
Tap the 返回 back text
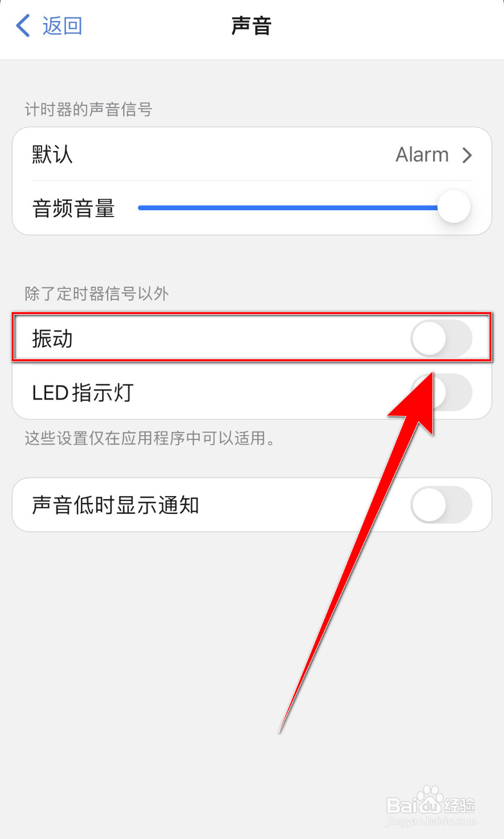click(62, 26)
